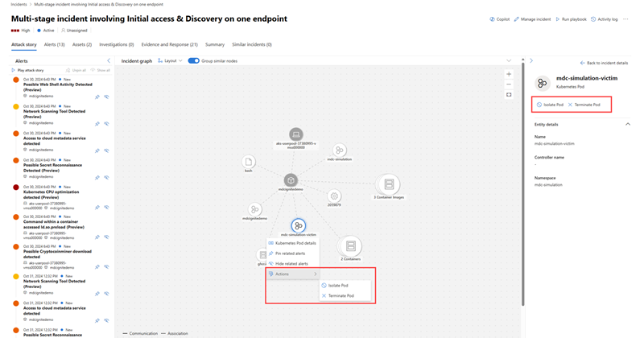Fit graph to screen icon
The height and width of the screenshot is (338, 644).
pyautogui.click(x=509, y=95)
